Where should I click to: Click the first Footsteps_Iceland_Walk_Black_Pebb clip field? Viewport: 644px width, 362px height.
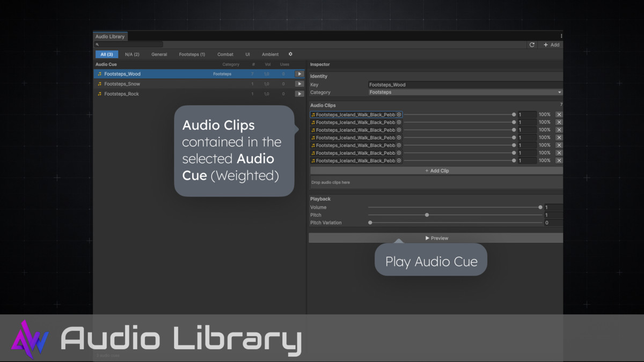356,115
